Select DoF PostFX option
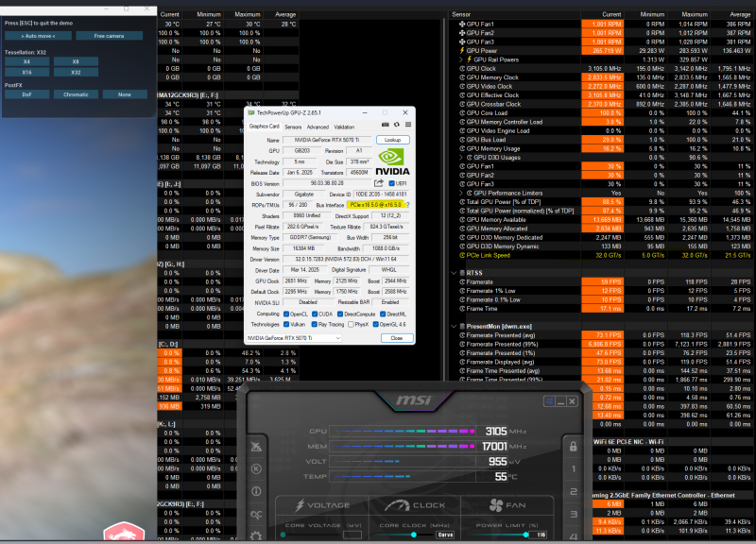Viewport: 756px width, 544px height. point(27,94)
